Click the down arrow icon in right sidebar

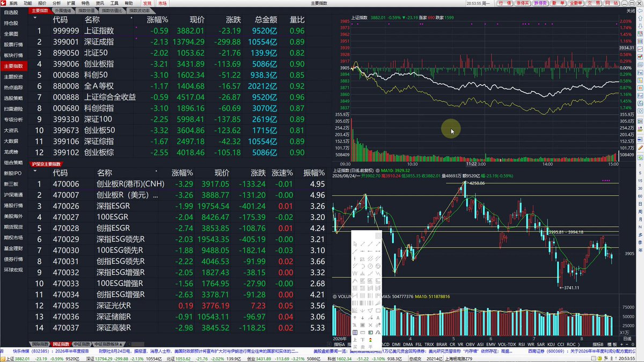click(640, 26)
